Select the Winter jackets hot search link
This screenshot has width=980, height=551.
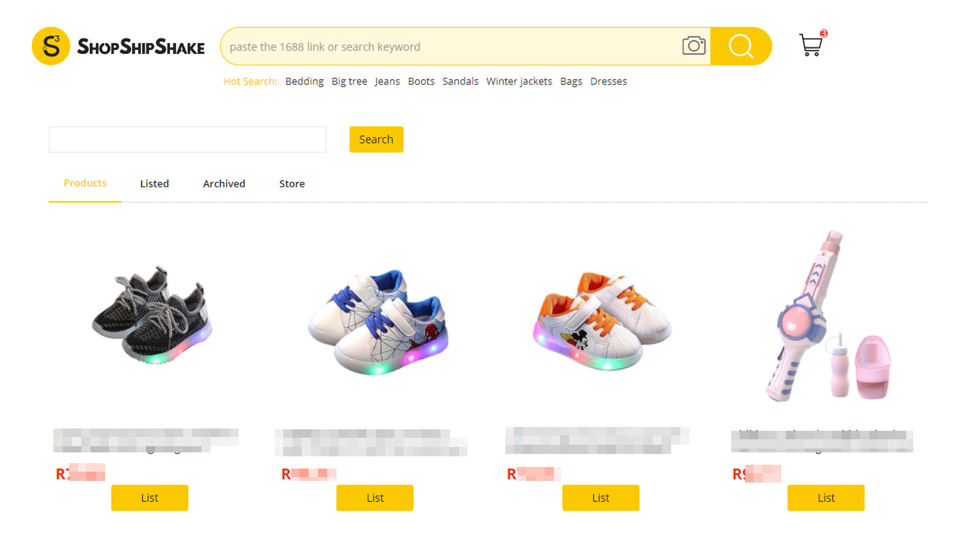coord(519,81)
